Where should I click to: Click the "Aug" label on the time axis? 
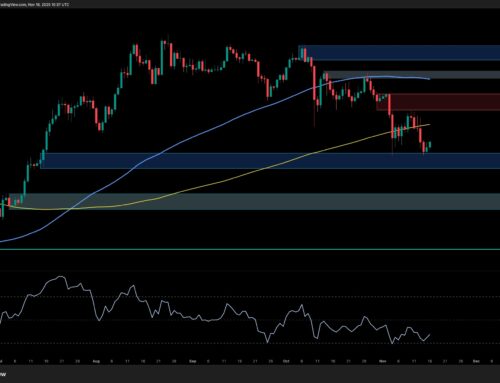[x=96, y=361]
